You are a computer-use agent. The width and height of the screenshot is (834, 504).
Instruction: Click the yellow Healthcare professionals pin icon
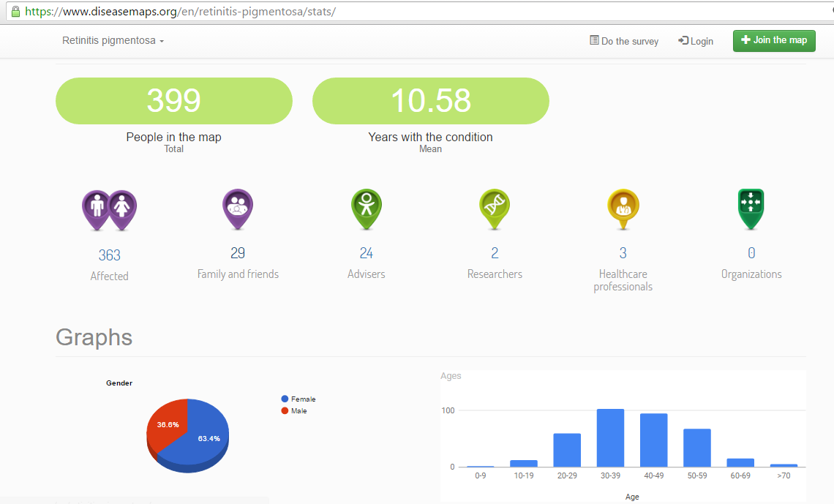(x=623, y=209)
